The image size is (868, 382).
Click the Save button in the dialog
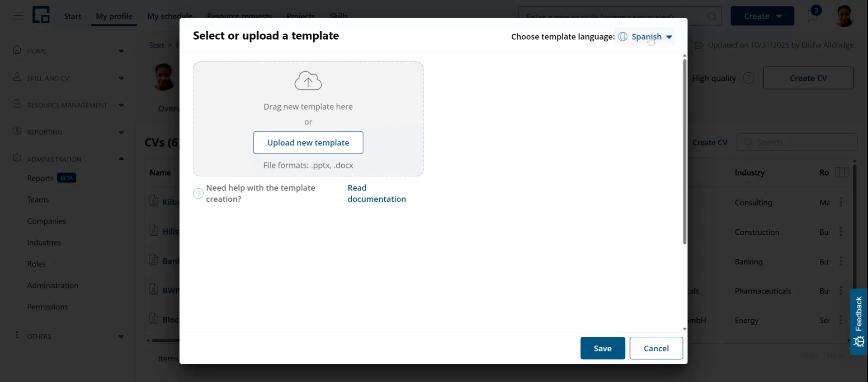(603, 348)
